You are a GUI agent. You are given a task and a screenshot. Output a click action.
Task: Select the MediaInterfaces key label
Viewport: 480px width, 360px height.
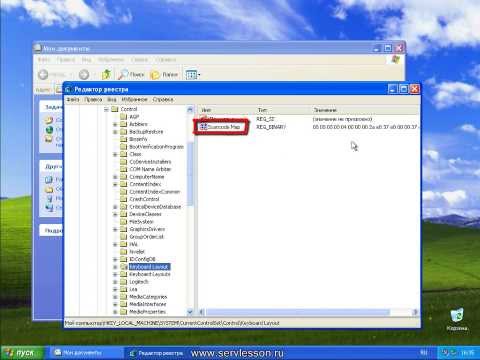point(147,304)
